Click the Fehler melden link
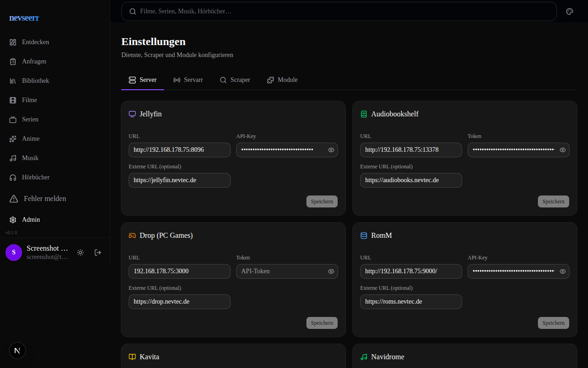 tap(55, 199)
